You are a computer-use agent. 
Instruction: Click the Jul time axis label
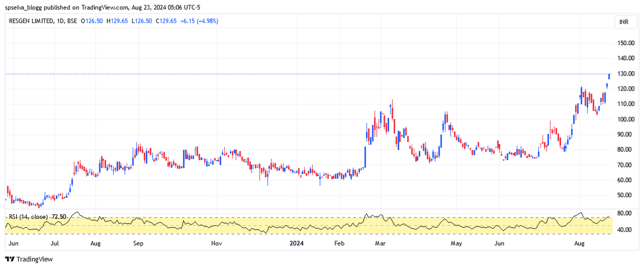pos(55,244)
